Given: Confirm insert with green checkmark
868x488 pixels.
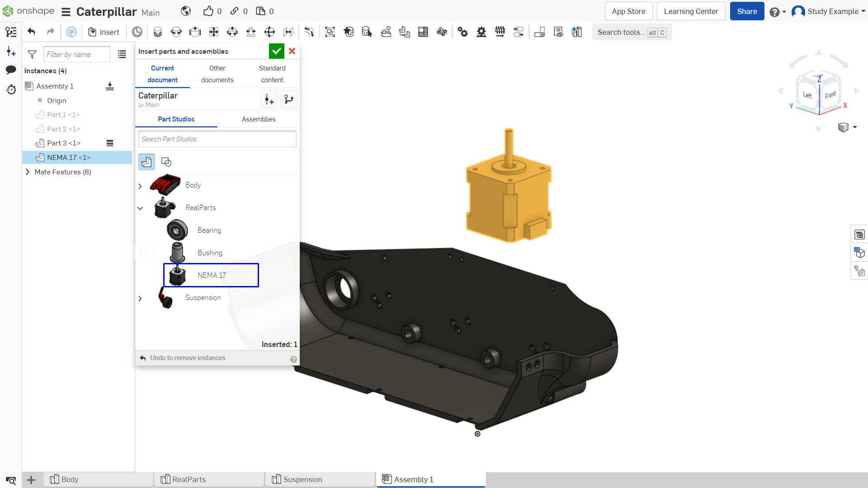Looking at the screenshot, I should pyautogui.click(x=277, y=51).
